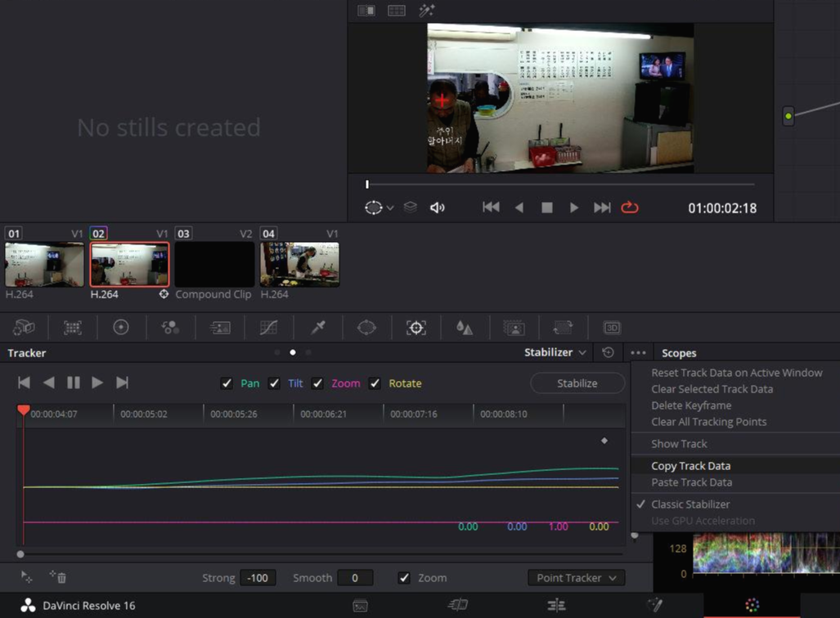The image size is (840, 618).
Task: Open the Blur palette icon
Action: tap(465, 327)
